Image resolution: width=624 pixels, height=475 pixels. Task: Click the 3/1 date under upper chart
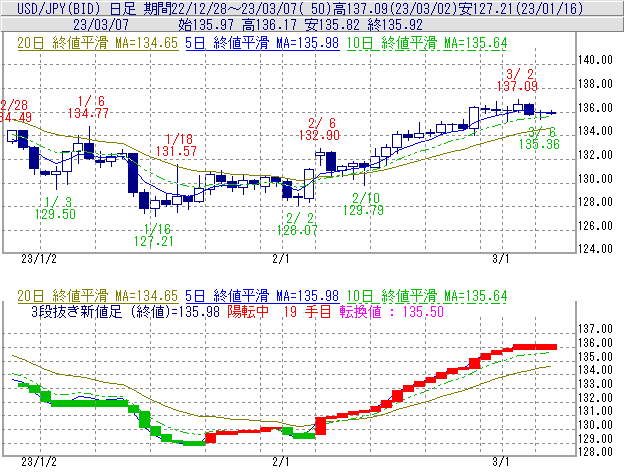[501, 259]
